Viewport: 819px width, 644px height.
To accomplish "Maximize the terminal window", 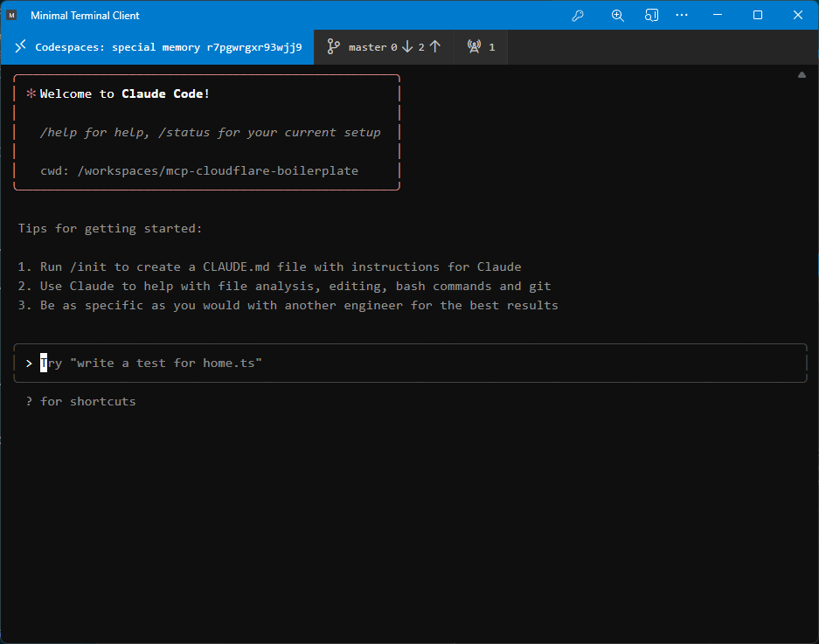I will pos(757,15).
